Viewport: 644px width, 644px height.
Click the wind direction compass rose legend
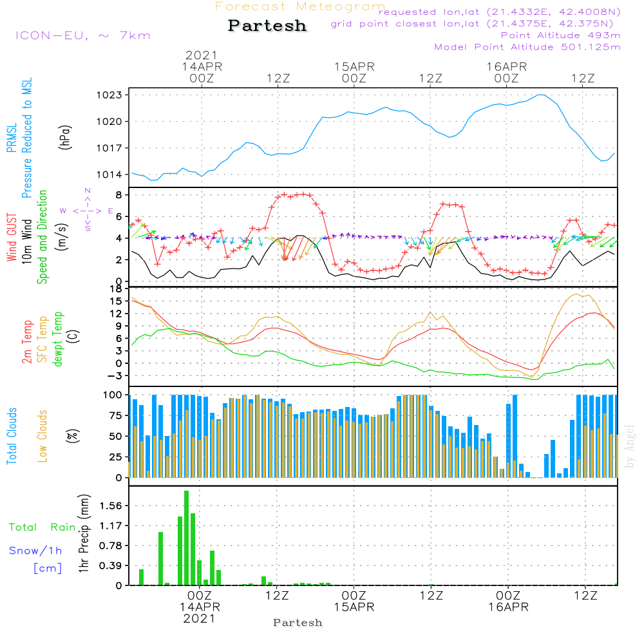(x=87, y=211)
